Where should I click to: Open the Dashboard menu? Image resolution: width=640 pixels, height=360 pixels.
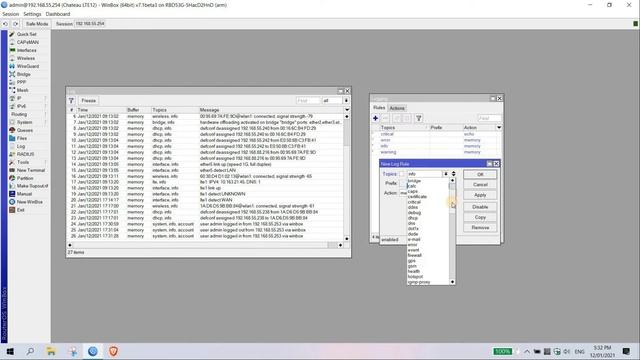[x=58, y=14]
